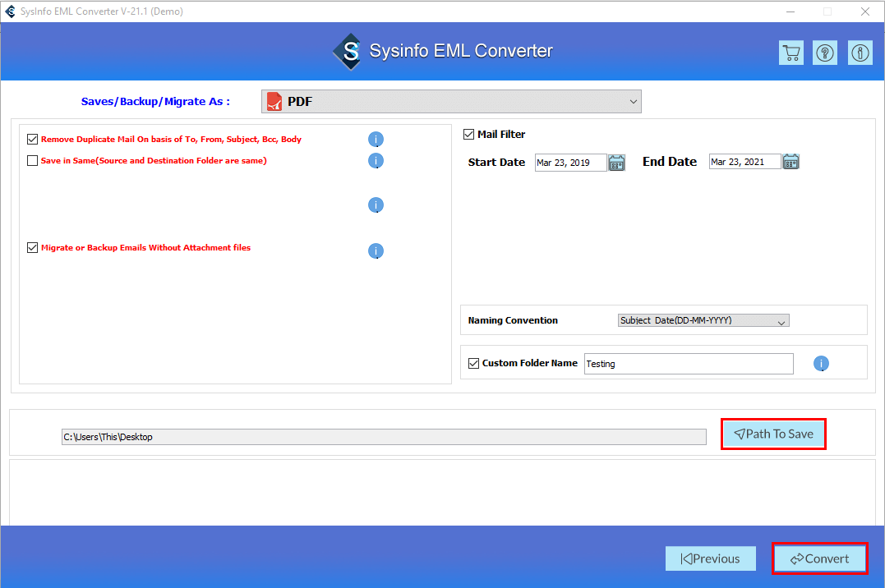Image resolution: width=885 pixels, height=588 pixels.
Task: Click the 'Naming Convention' label
Action: pos(513,320)
